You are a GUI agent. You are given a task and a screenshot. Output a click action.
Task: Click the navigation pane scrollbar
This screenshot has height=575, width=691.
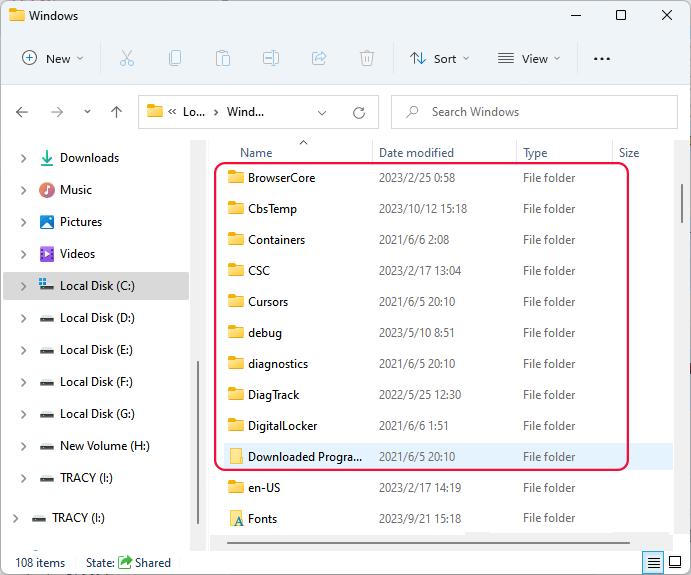[x=198, y=442]
